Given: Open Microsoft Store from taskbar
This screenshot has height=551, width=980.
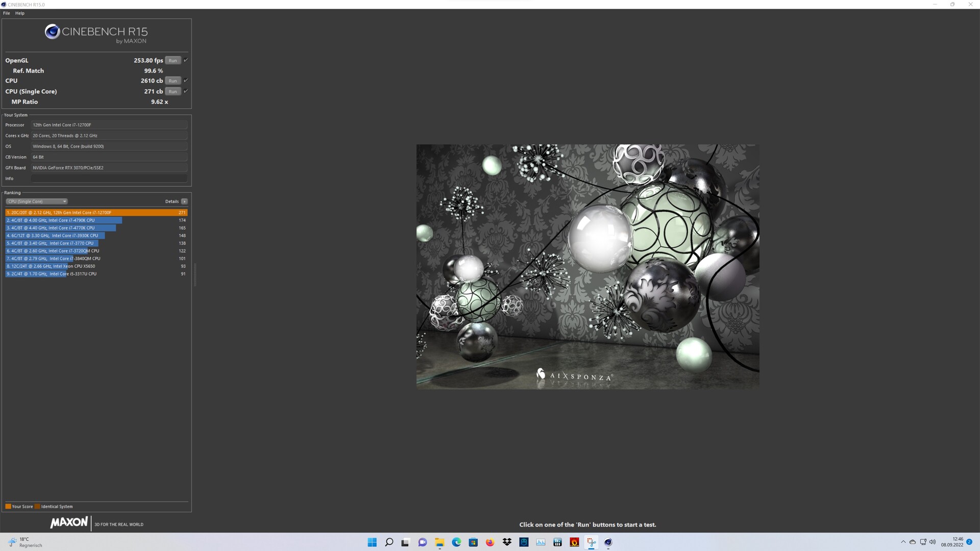Looking at the screenshot, I should pos(473,542).
